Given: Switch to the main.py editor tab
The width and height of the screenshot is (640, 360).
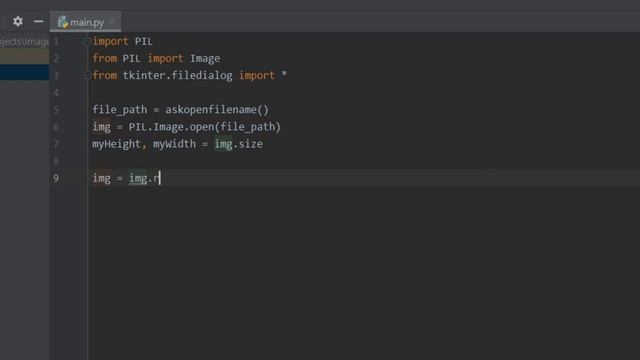Looking at the screenshot, I should 85,22.
